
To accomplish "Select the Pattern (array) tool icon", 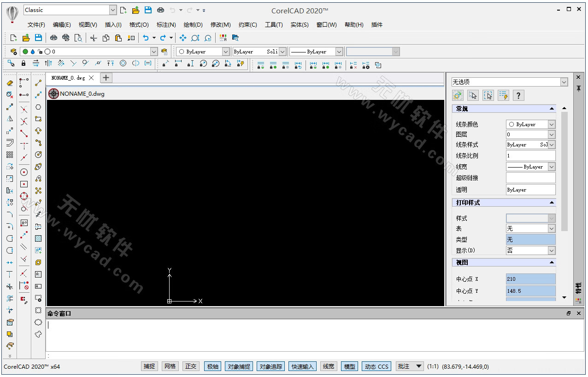I will click(10, 155).
